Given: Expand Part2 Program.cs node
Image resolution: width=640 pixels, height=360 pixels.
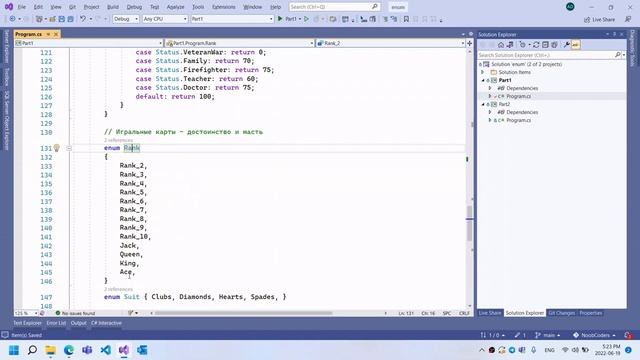Looking at the screenshot, I should (490, 120).
